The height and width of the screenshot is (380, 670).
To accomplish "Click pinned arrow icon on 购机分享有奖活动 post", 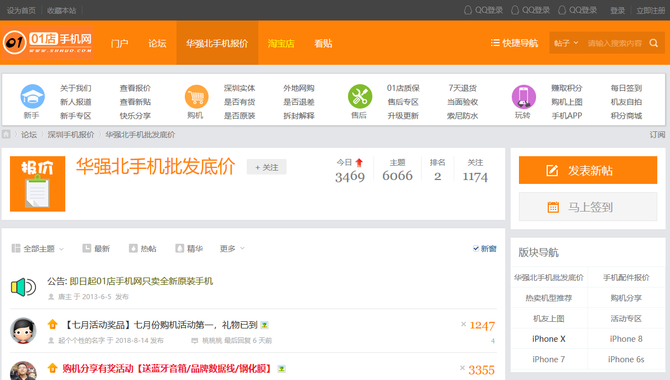I will point(52,368).
